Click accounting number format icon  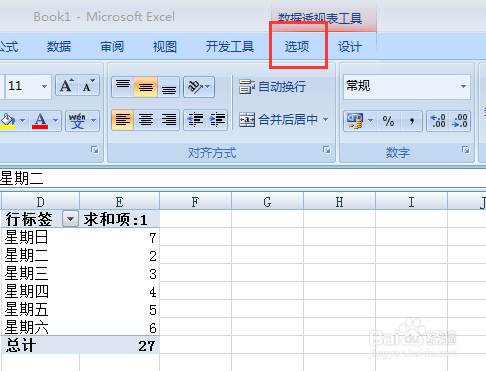[x=355, y=121]
